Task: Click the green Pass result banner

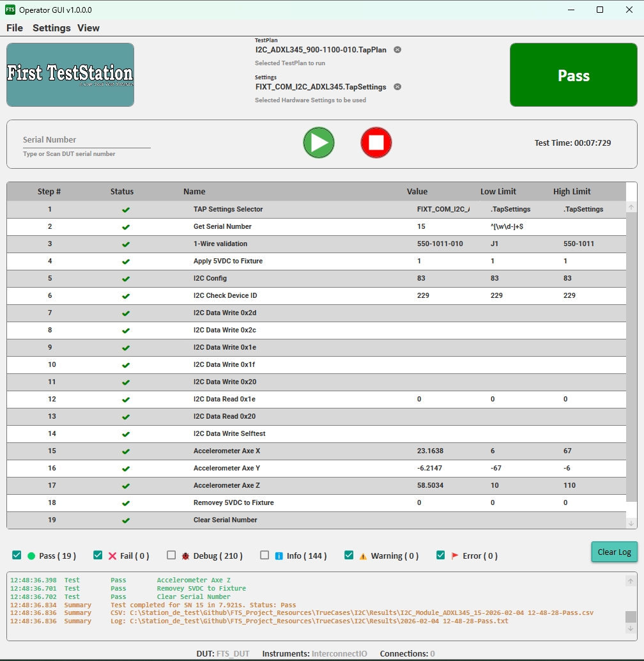Action: click(573, 75)
